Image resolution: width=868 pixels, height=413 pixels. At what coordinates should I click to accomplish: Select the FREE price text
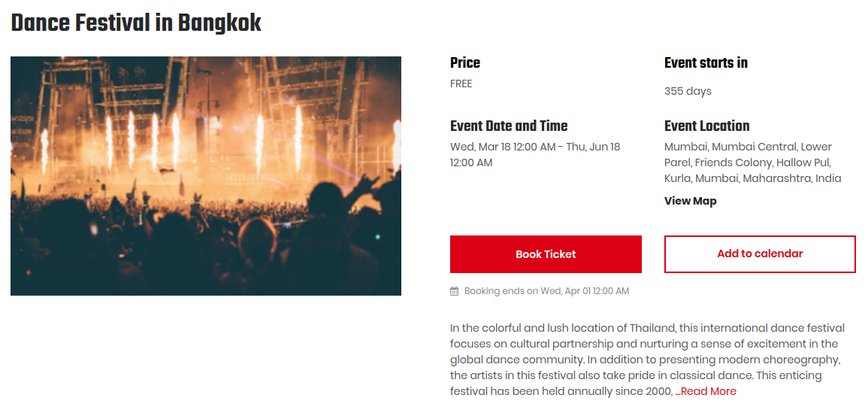pos(461,84)
